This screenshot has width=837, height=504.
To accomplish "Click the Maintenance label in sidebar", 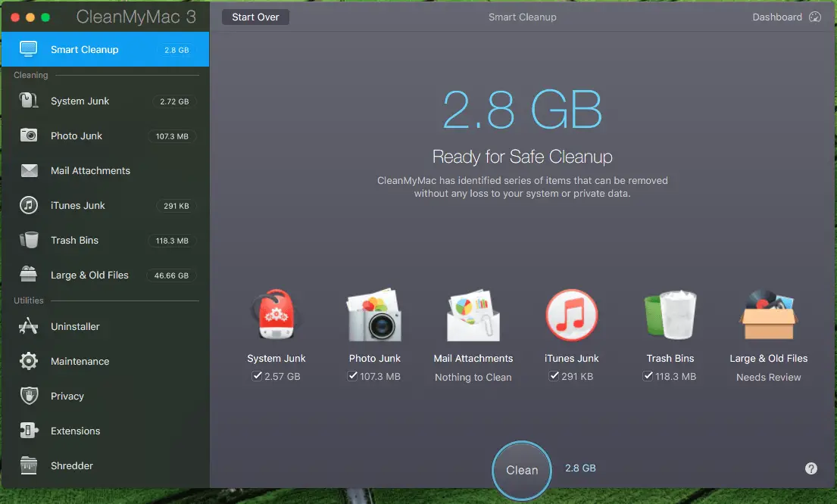I will click(80, 361).
